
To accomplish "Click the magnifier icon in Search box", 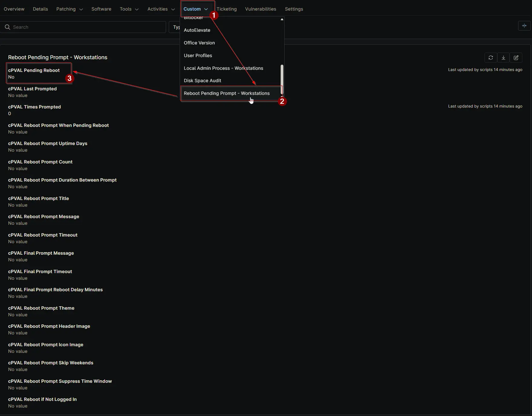I will 8,27.
